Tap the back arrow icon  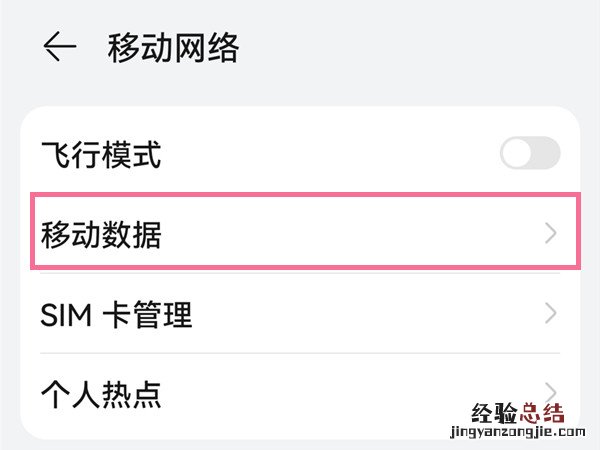pyautogui.click(x=60, y=47)
